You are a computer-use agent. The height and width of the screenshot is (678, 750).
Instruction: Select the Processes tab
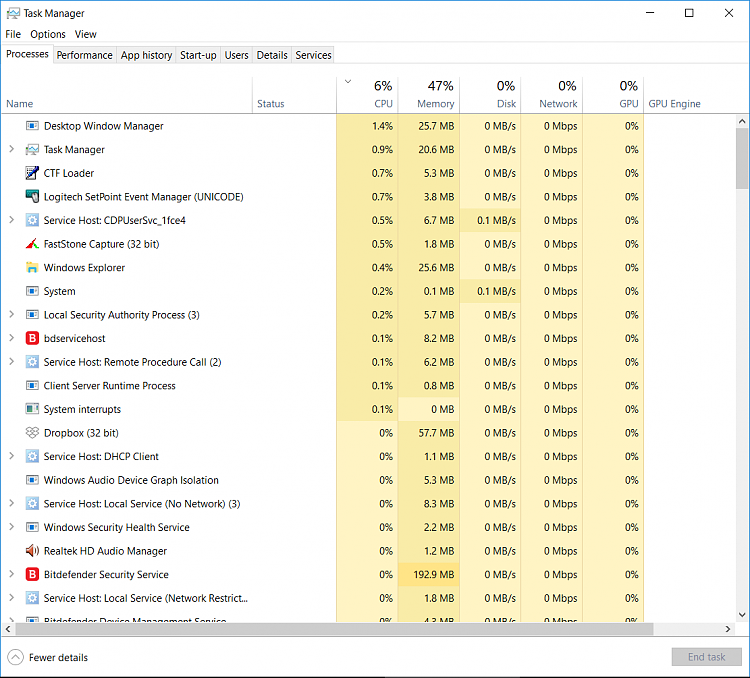27,54
